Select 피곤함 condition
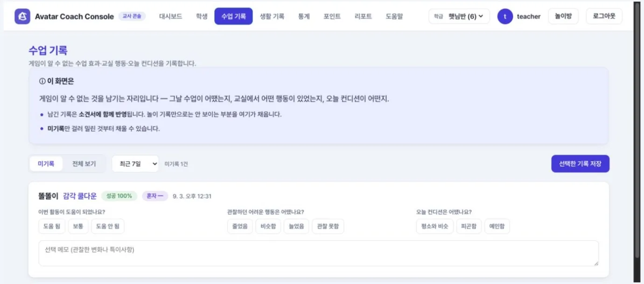 469,226
